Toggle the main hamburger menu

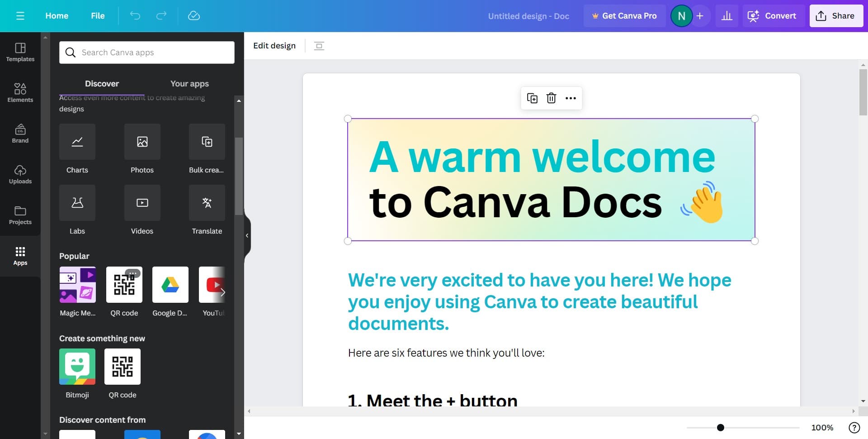tap(20, 16)
